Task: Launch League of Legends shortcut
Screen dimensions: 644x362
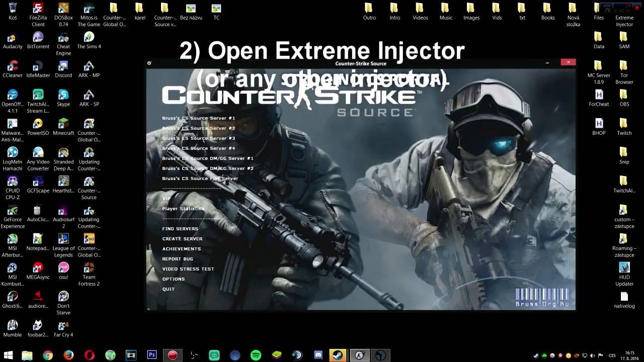Action: pos(63,244)
